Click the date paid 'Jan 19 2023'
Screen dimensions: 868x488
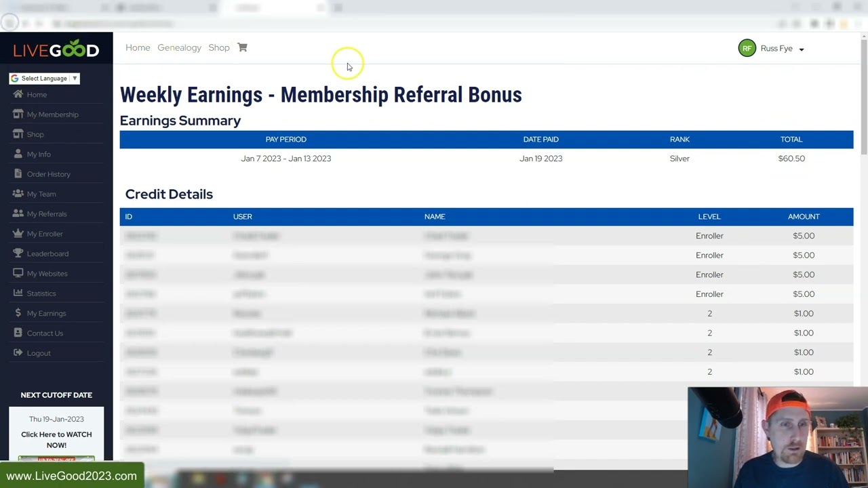[540, 159]
